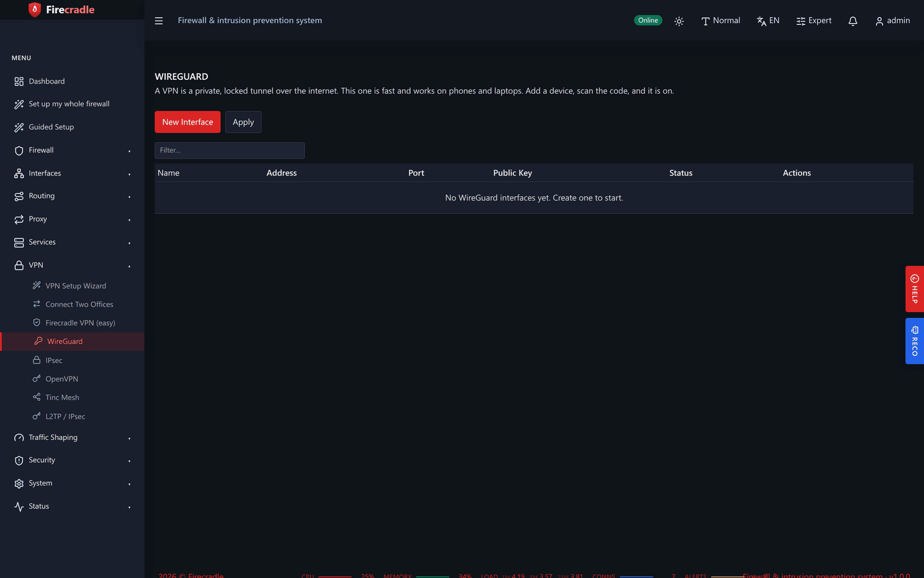Expand the Status menu section
The height and width of the screenshot is (578, 924).
[x=72, y=506]
